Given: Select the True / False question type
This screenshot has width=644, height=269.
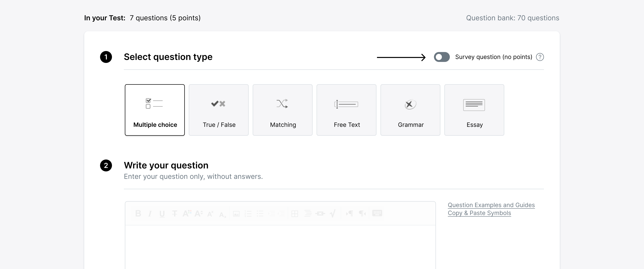Looking at the screenshot, I should click(219, 110).
